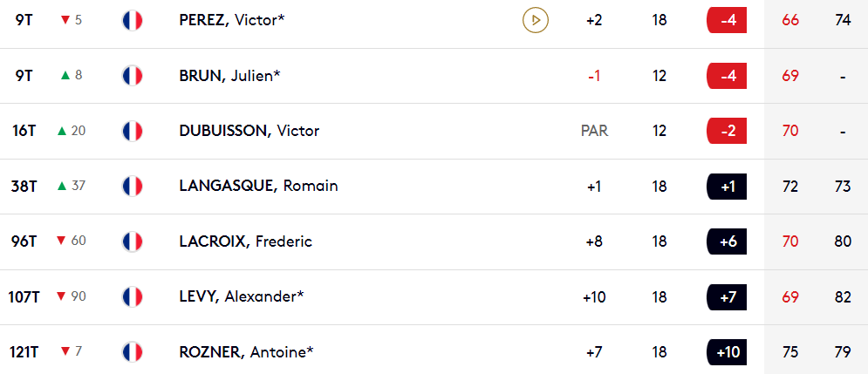Open BRUN, Julien player profile
Image resolution: width=868 pixels, height=374 pixels.
(229, 76)
